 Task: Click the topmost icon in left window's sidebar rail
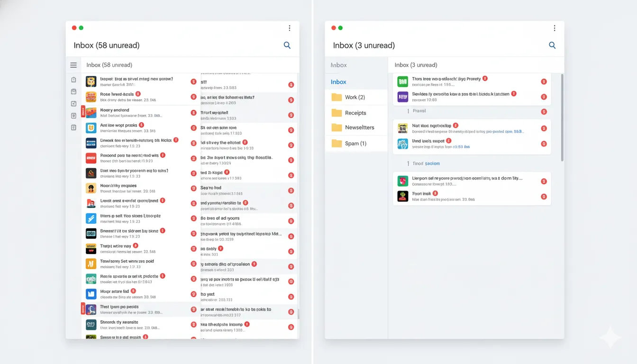pos(73,80)
